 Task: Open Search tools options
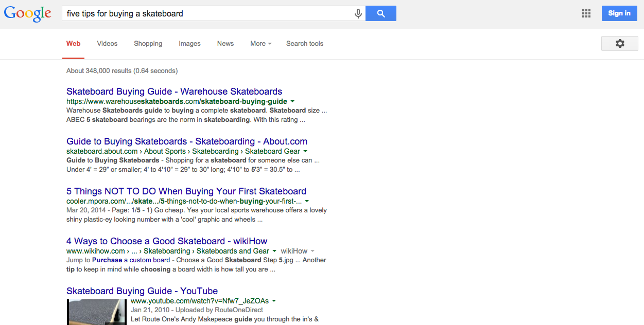[305, 44]
